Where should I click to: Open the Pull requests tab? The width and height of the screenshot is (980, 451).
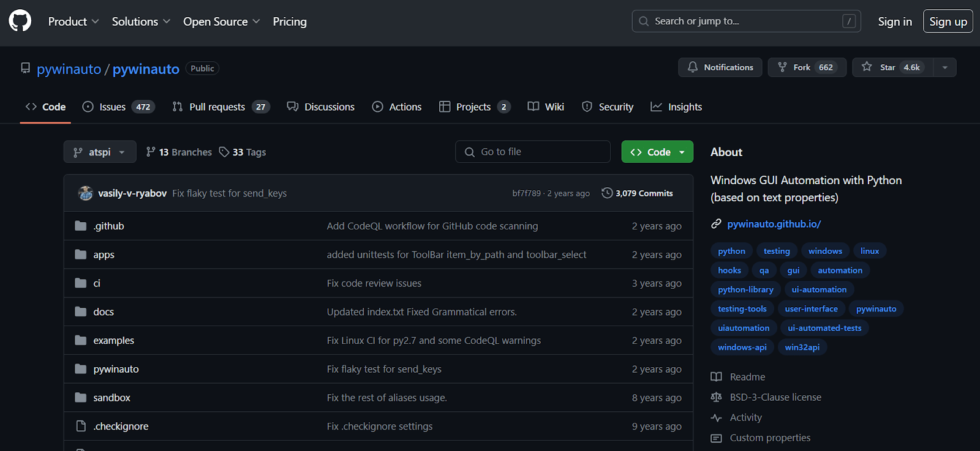tap(221, 106)
